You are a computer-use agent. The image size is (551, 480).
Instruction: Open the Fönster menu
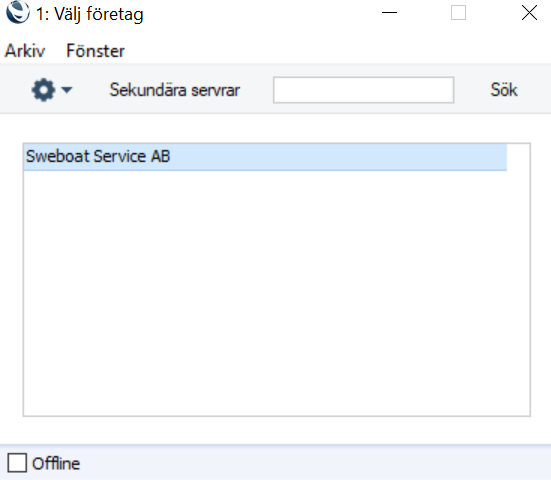click(x=95, y=51)
